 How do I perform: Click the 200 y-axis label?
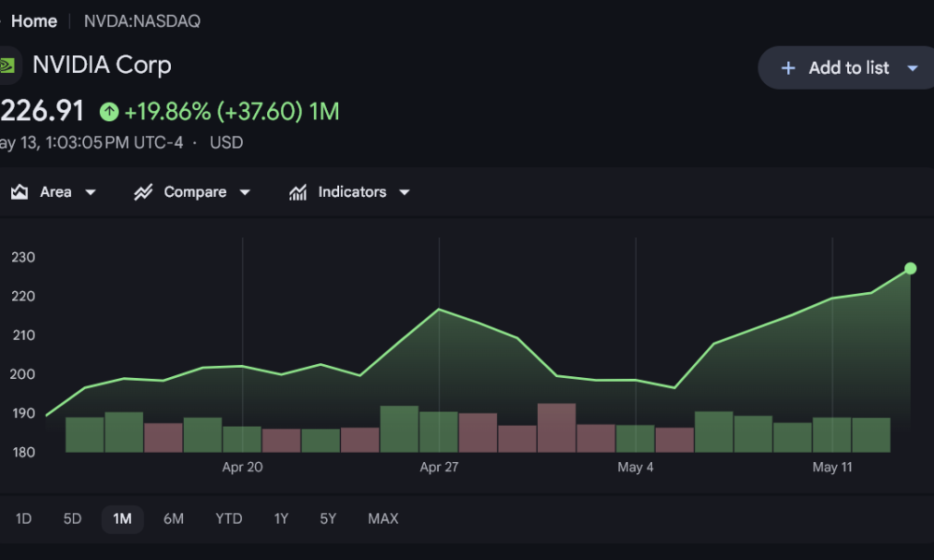pyautogui.click(x=23, y=374)
